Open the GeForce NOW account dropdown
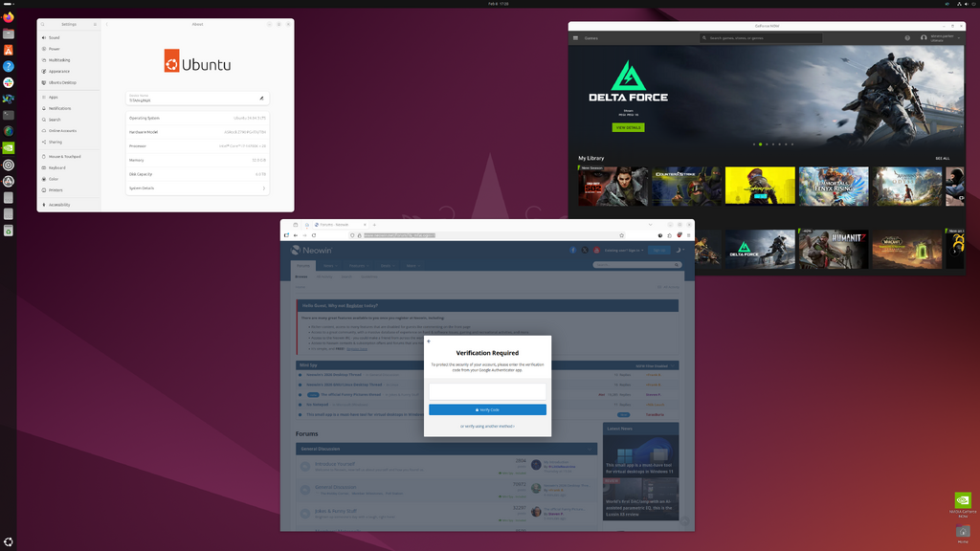980x551 pixels. click(x=940, y=38)
